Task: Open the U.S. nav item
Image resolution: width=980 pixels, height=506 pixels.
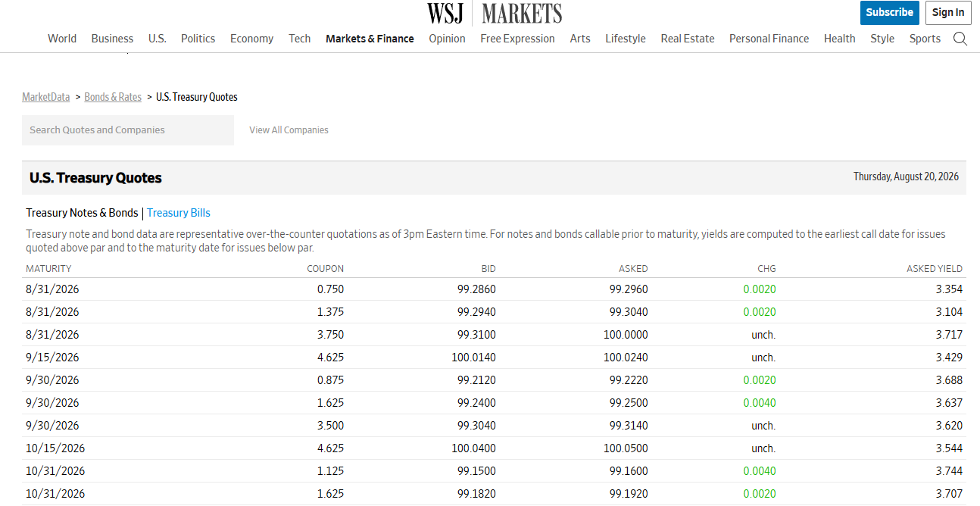Action: point(157,39)
